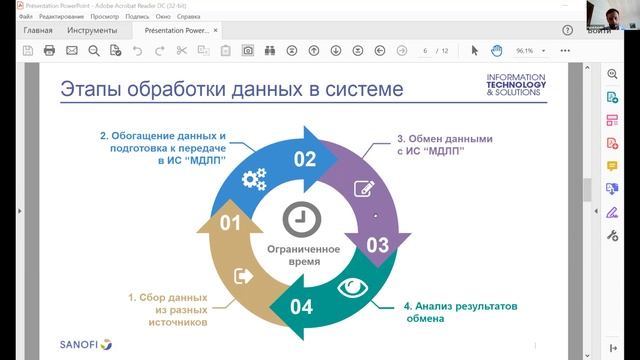Redo action arrow icon
Image resolution: width=640 pixels, height=360 pixels.
pos(160,51)
